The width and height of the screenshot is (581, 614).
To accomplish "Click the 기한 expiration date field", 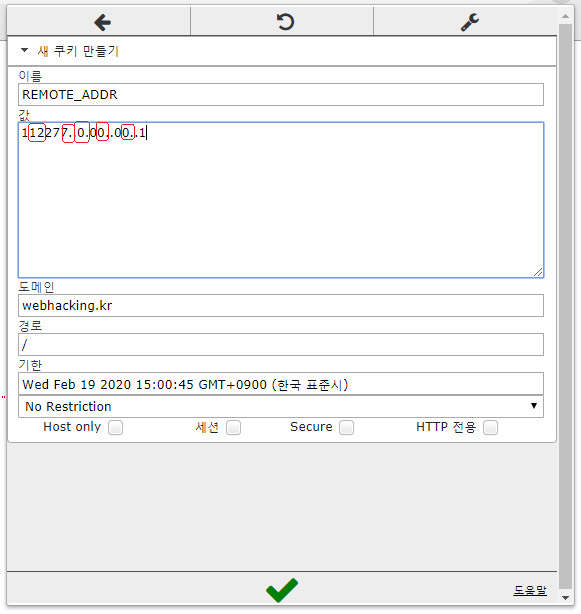I will coord(281,384).
